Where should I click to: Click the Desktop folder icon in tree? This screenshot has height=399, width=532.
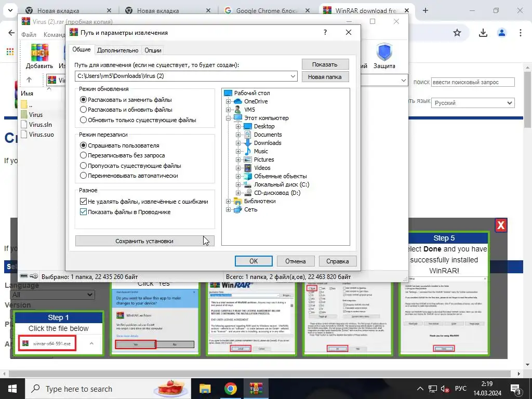pos(248,126)
